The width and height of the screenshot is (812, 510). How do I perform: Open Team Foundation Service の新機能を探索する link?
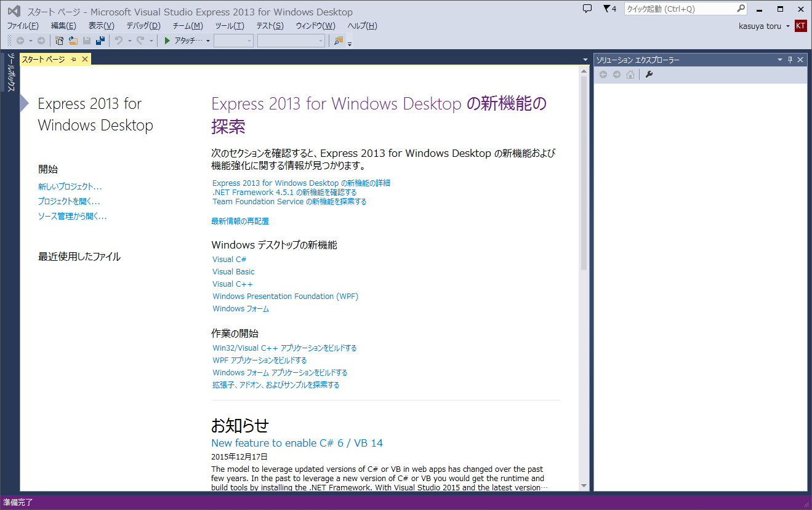tap(289, 202)
